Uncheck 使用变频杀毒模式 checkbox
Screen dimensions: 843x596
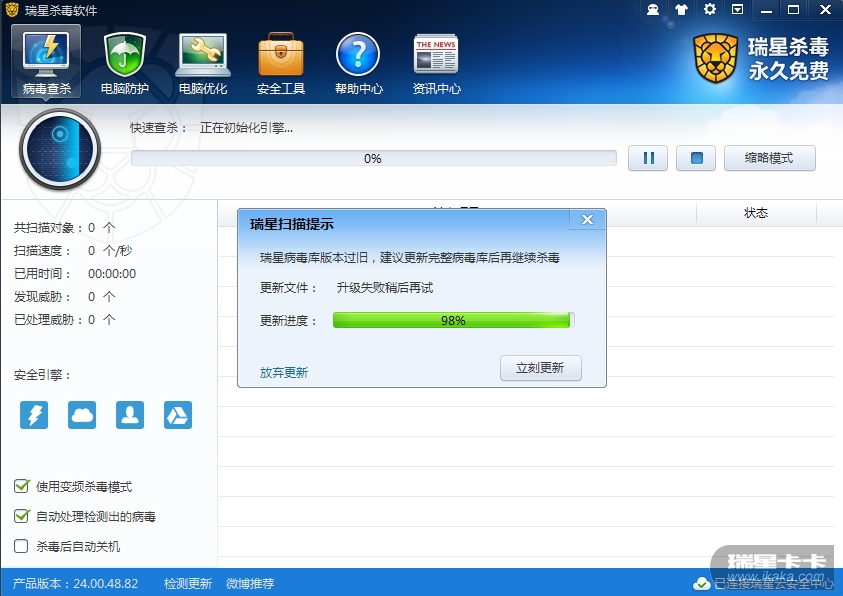[x=22, y=486]
